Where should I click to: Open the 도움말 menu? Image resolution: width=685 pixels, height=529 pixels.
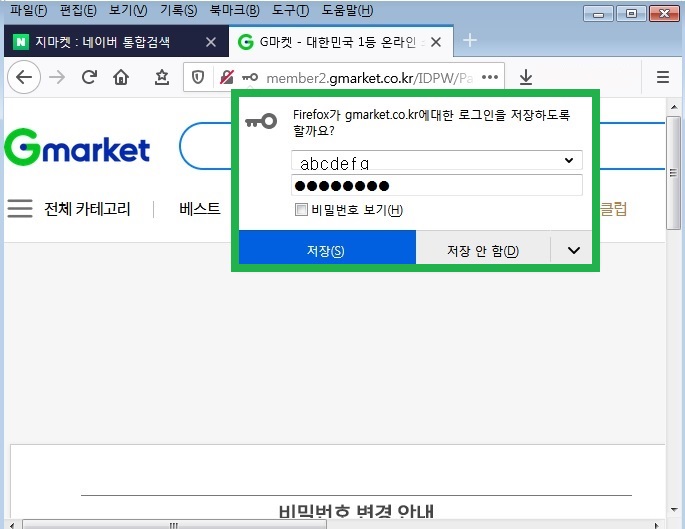[x=347, y=10]
